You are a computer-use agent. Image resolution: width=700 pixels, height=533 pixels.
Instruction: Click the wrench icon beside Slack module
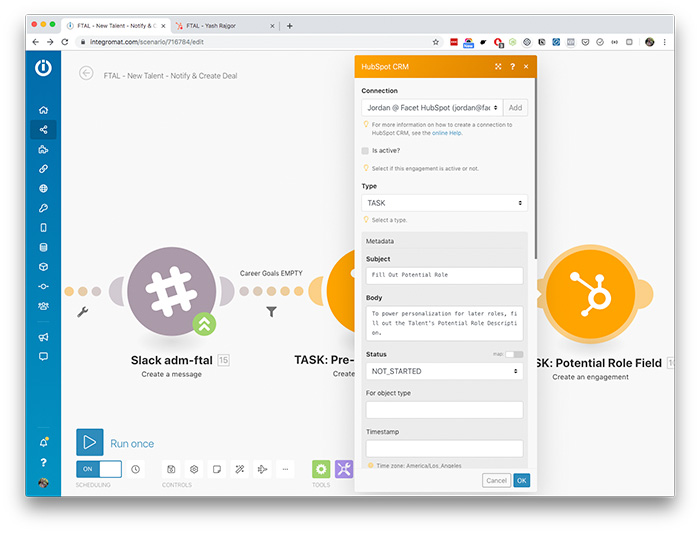[83, 312]
